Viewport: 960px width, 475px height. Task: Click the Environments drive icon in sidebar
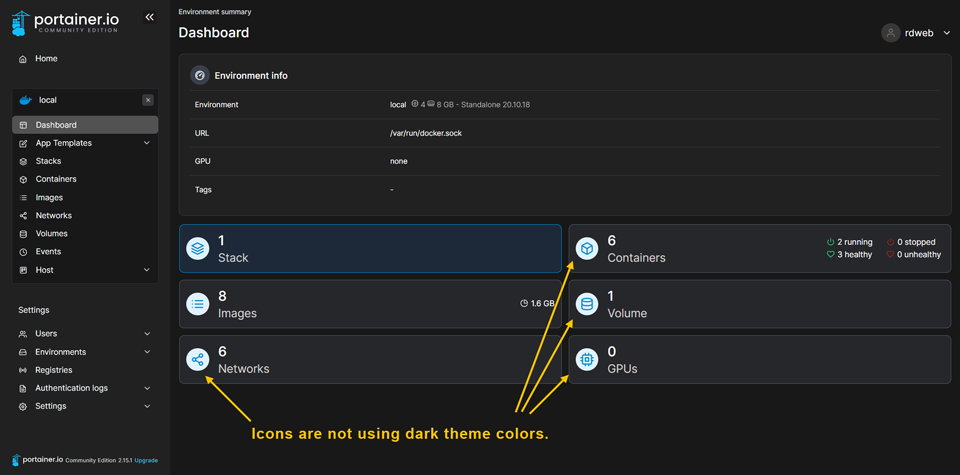click(23, 352)
